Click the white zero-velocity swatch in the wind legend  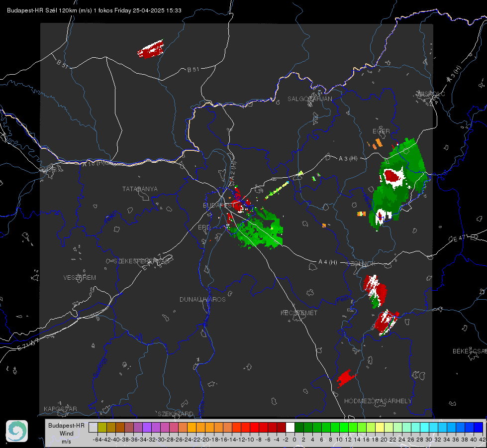point(290,427)
